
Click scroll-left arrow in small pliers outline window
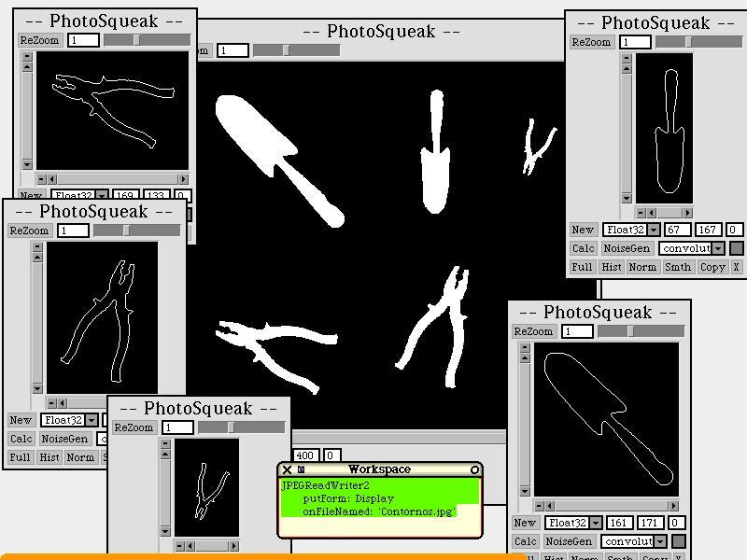[190, 546]
